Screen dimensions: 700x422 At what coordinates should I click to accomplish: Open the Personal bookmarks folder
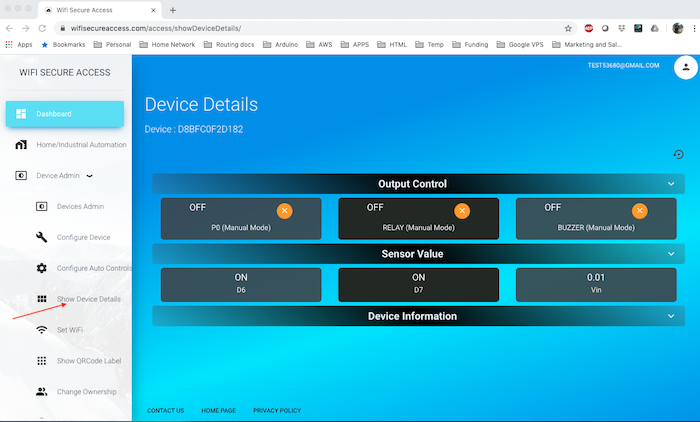[x=112, y=45]
